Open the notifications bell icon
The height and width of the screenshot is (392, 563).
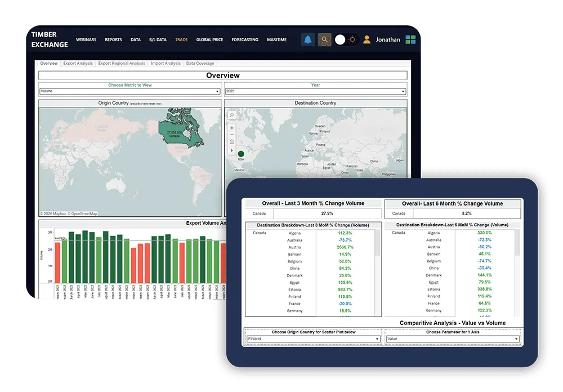pyautogui.click(x=308, y=39)
